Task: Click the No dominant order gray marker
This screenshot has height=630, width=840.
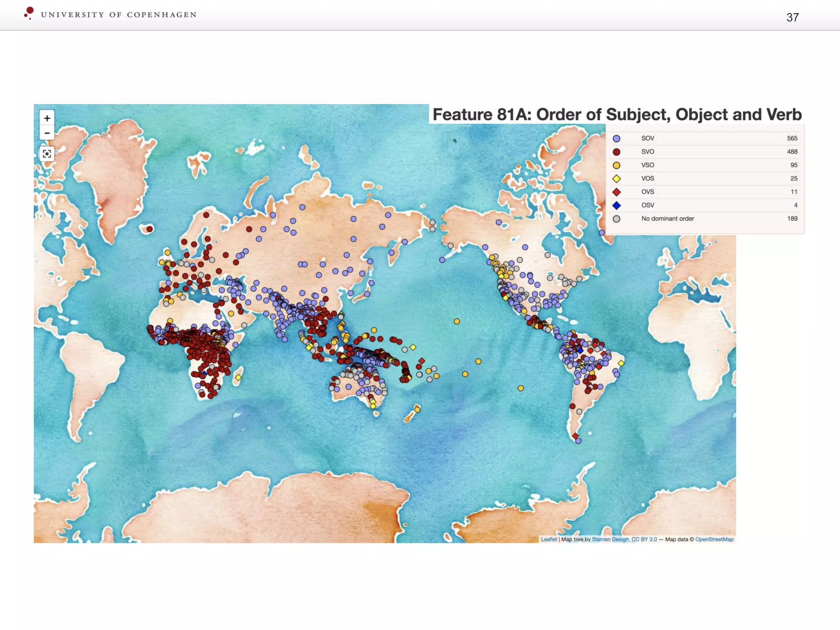Action: (x=616, y=219)
